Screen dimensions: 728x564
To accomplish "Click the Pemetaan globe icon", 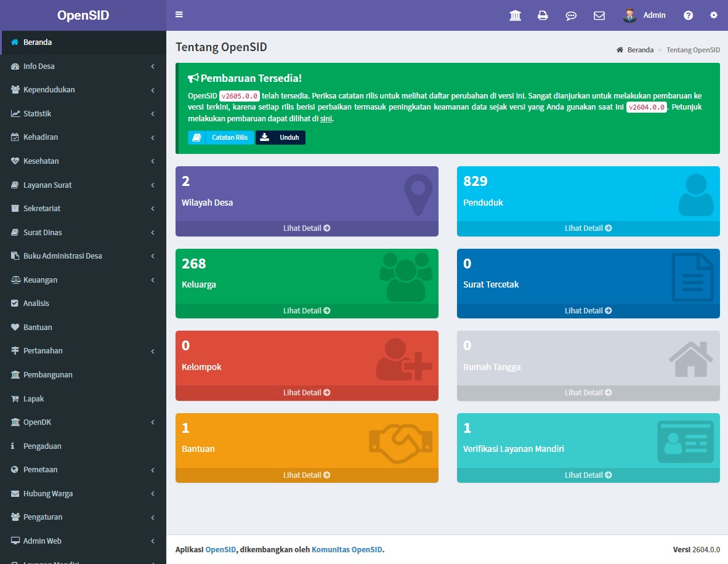I will [x=14, y=470].
